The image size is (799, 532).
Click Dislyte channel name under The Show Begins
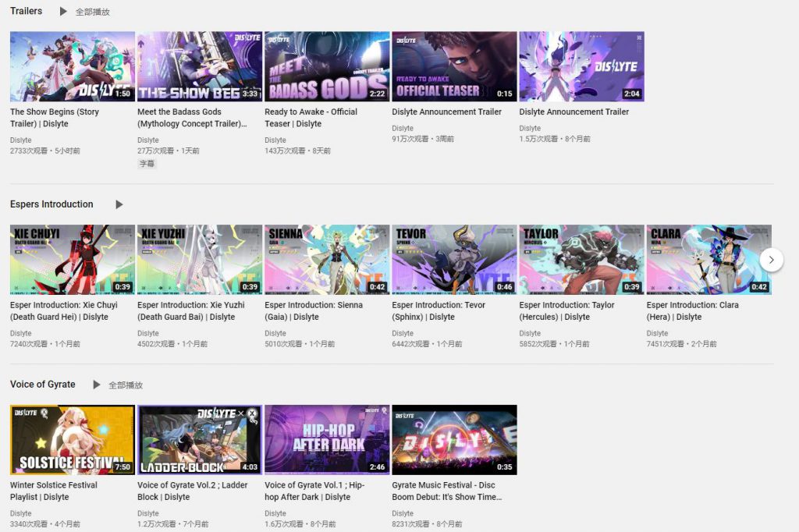pos(21,140)
